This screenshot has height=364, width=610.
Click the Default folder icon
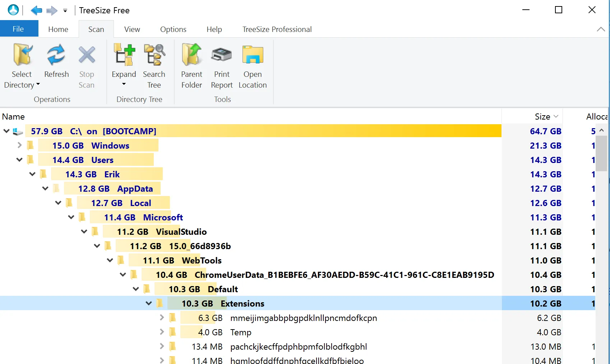coord(147,289)
